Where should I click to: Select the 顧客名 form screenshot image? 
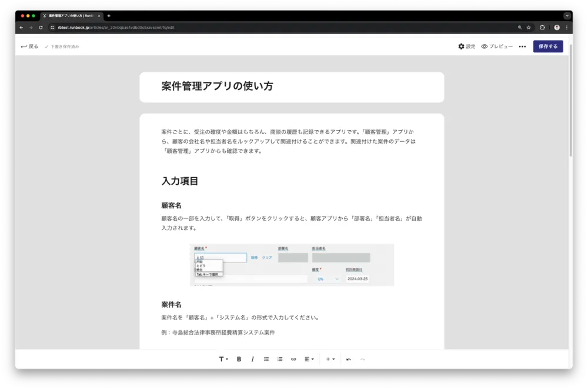pos(292,265)
